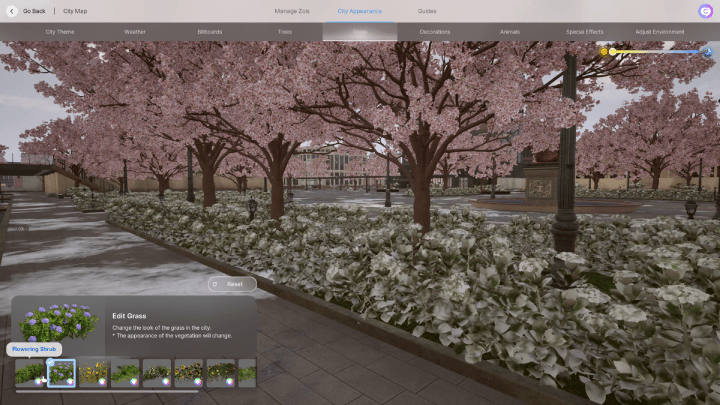Viewport: 720px width, 405px height.
Task: Open the profile avatar icon
Action: tap(705, 11)
